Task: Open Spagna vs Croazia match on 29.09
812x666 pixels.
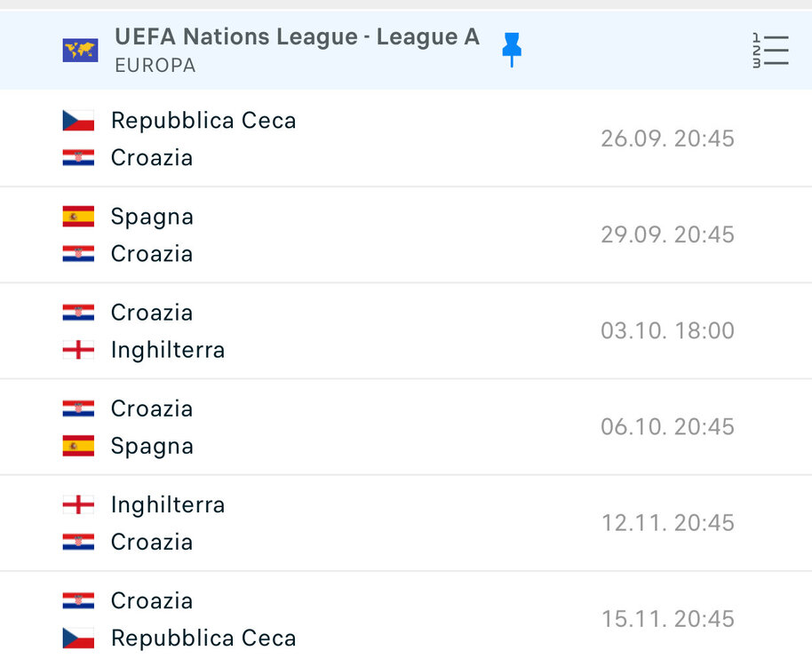Action: click(406, 235)
